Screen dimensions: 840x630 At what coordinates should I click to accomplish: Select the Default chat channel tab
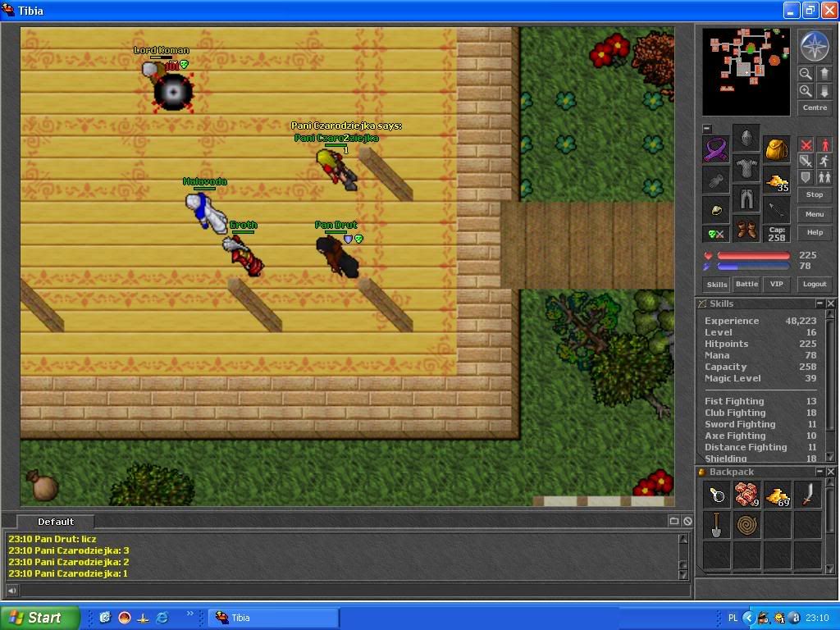pos(56,521)
